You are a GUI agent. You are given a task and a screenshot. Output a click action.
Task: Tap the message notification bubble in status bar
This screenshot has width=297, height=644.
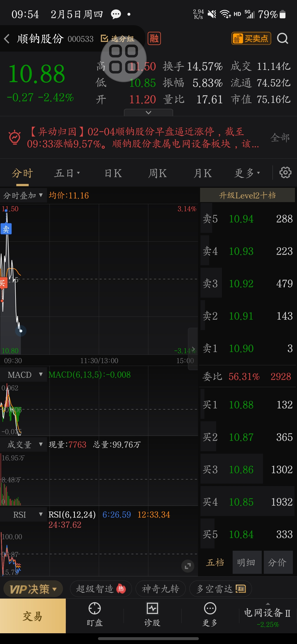click(116, 14)
